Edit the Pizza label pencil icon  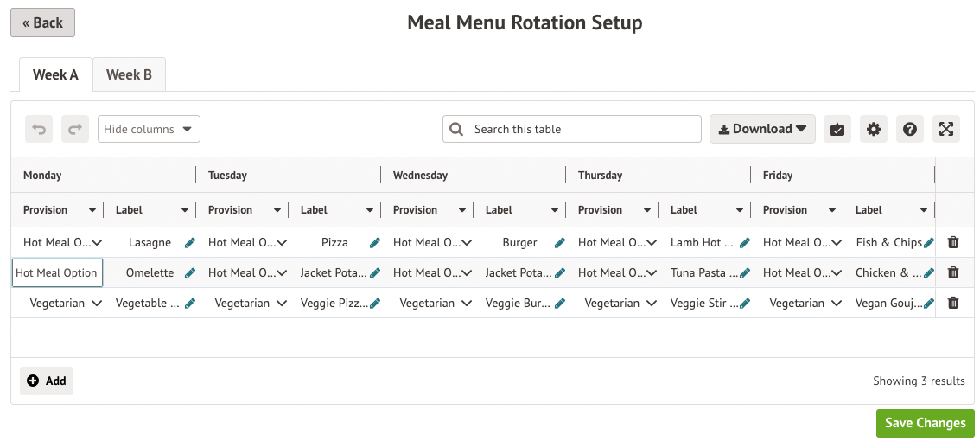pyautogui.click(x=375, y=243)
